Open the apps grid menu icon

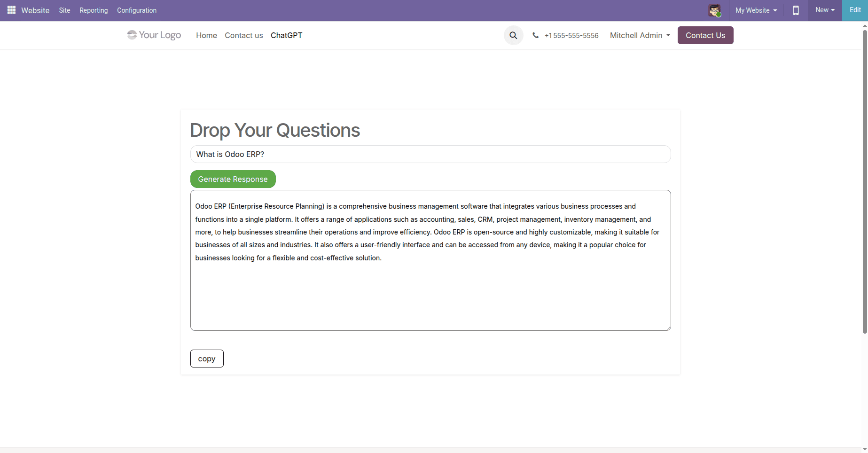[11, 10]
